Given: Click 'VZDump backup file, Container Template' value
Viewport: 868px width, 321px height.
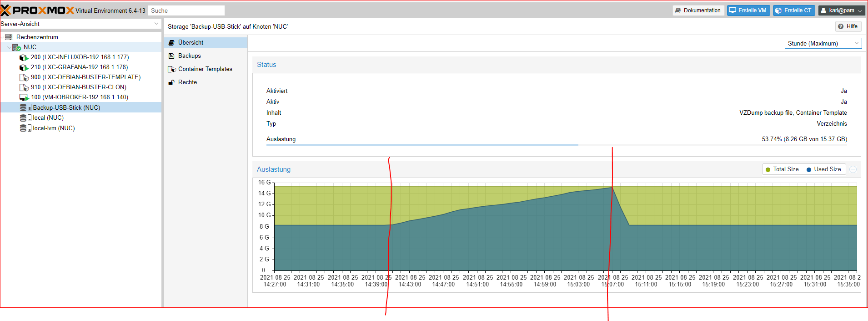Looking at the screenshot, I should 793,112.
